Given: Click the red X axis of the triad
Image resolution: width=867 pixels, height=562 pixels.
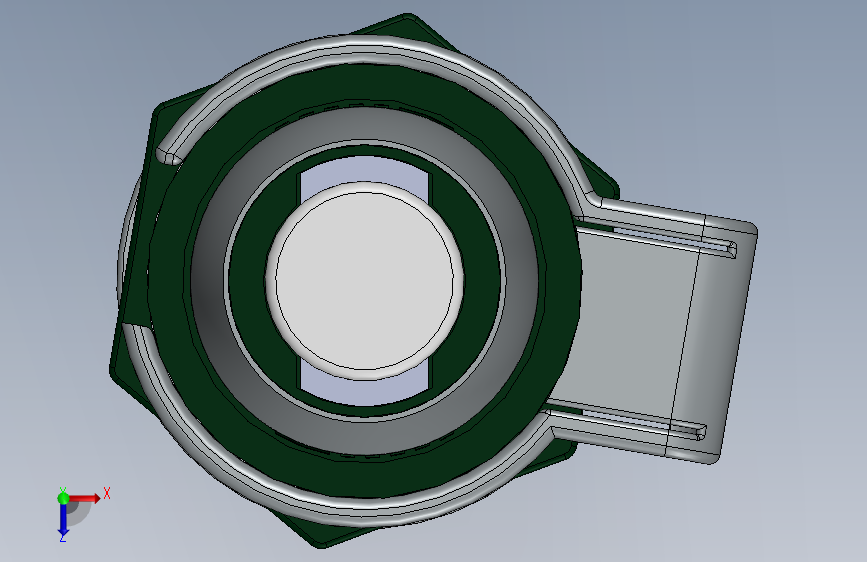Looking at the screenshot, I should click(85, 498).
